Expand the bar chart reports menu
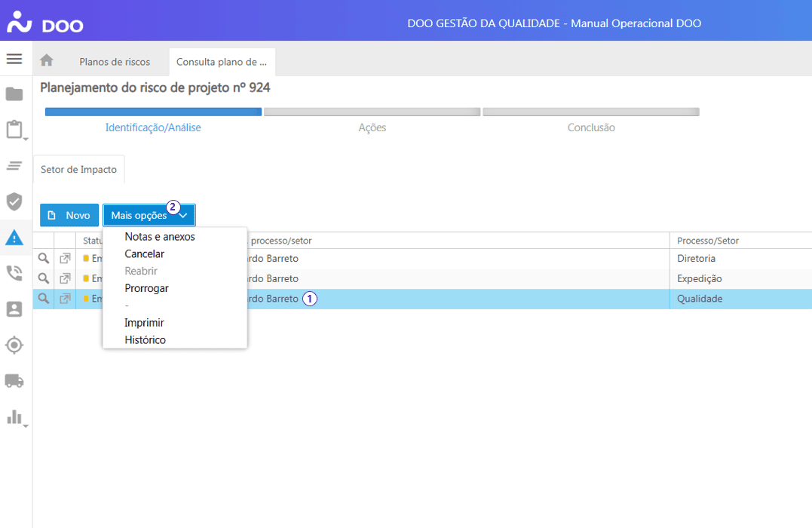The image size is (812, 528). 14,417
